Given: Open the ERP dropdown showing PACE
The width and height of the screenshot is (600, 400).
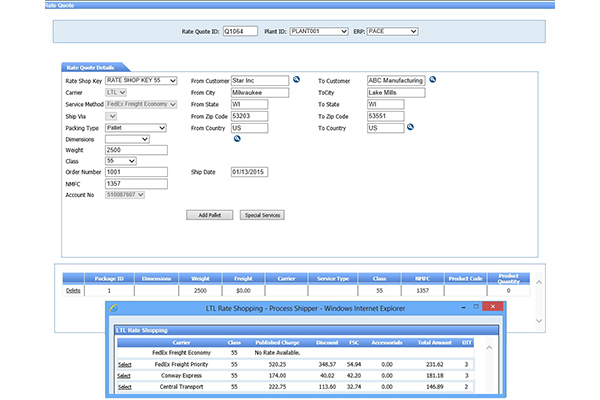Looking at the screenshot, I should pyautogui.click(x=392, y=31).
